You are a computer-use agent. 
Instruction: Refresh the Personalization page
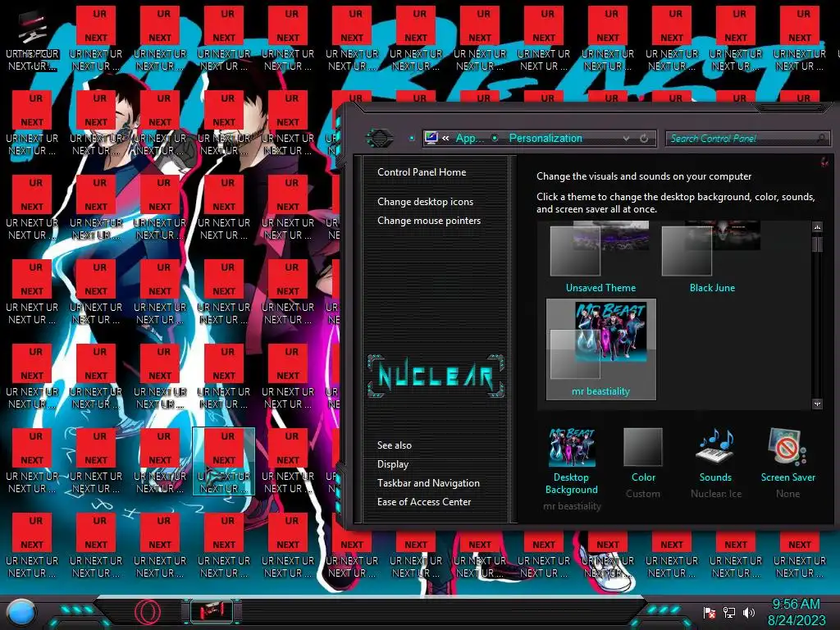pos(644,138)
